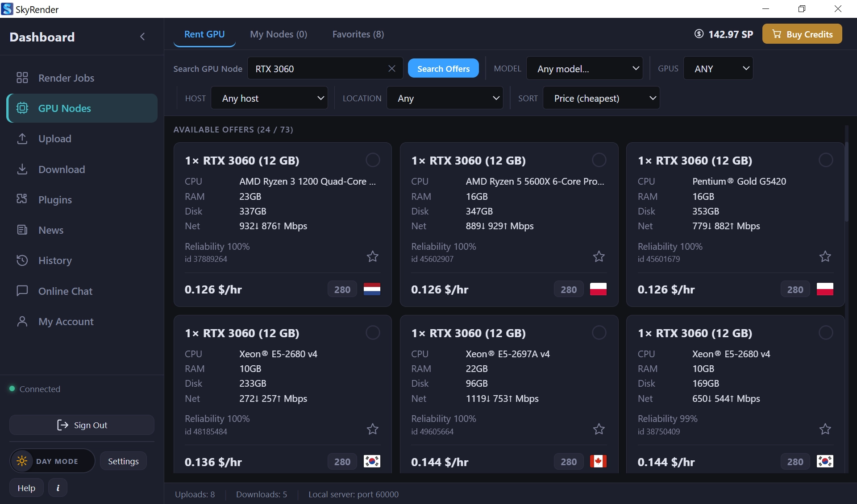This screenshot has width=857, height=504.
Task: Open Online Chat
Action: (x=82, y=291)
